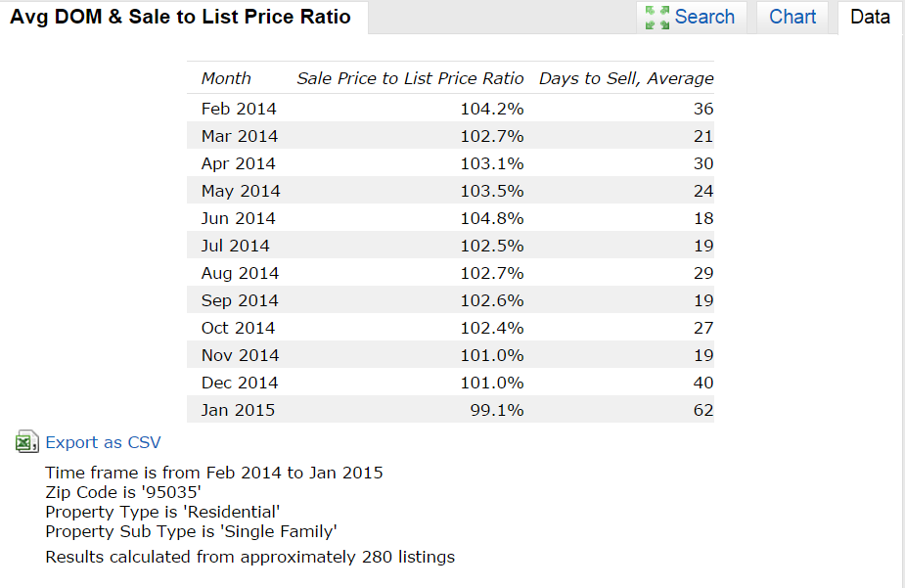Viewport: 905px width, 588px height.
Task: Click the Property Sub Type filter text
Action: 191,531
